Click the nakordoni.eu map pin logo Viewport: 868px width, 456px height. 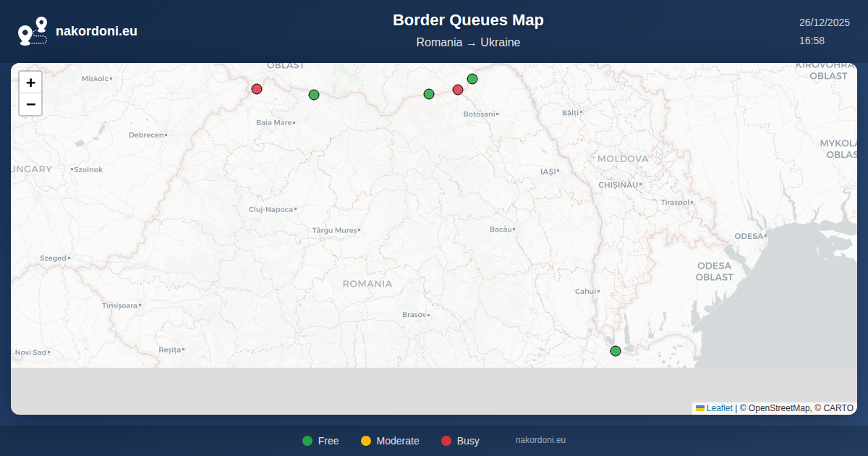[x=33, y=31]
